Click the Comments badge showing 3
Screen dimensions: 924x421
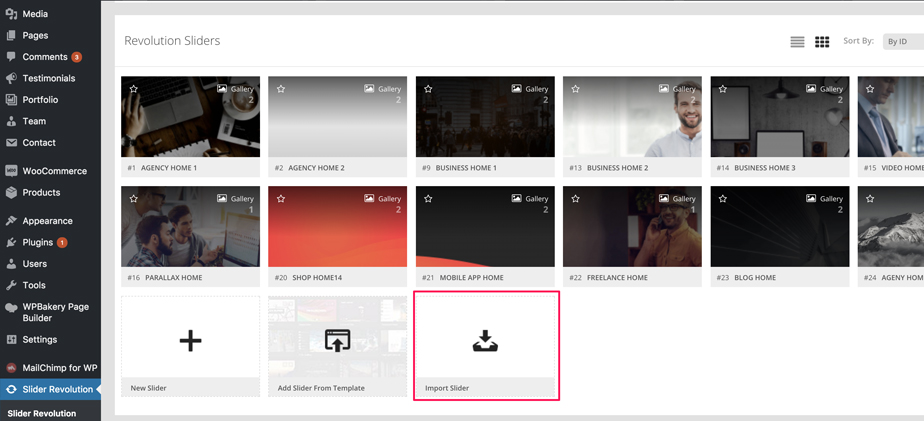77,57
